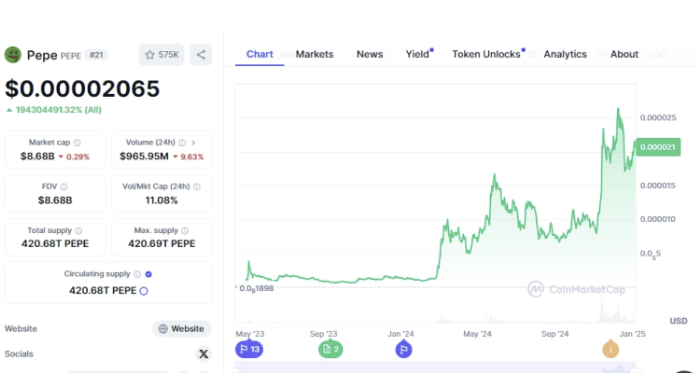Click the Total supply value 420.68T PEPE
This screenshot has height=373, width=699.
pos(55,244)
